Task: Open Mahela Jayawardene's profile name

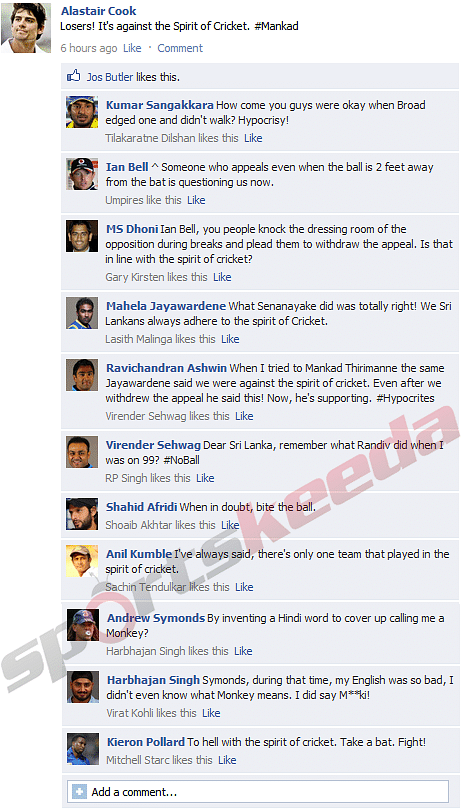Action: click(166, 306)
